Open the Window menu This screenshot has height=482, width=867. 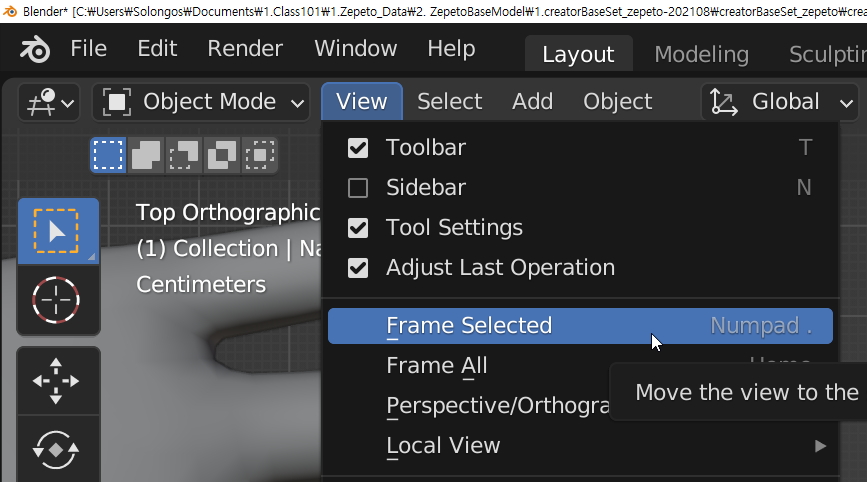(x=356, y=49)
